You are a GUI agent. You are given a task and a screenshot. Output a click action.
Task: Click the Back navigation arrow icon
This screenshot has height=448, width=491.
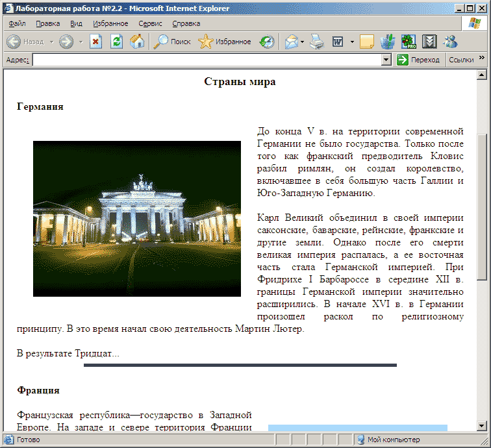click(13, 42)
